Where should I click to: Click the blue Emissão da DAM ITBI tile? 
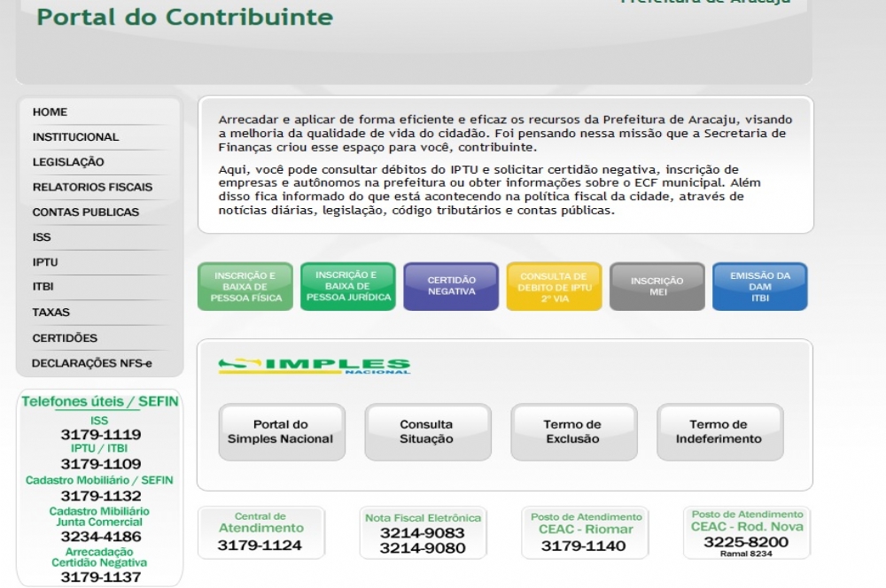(759, 287)
